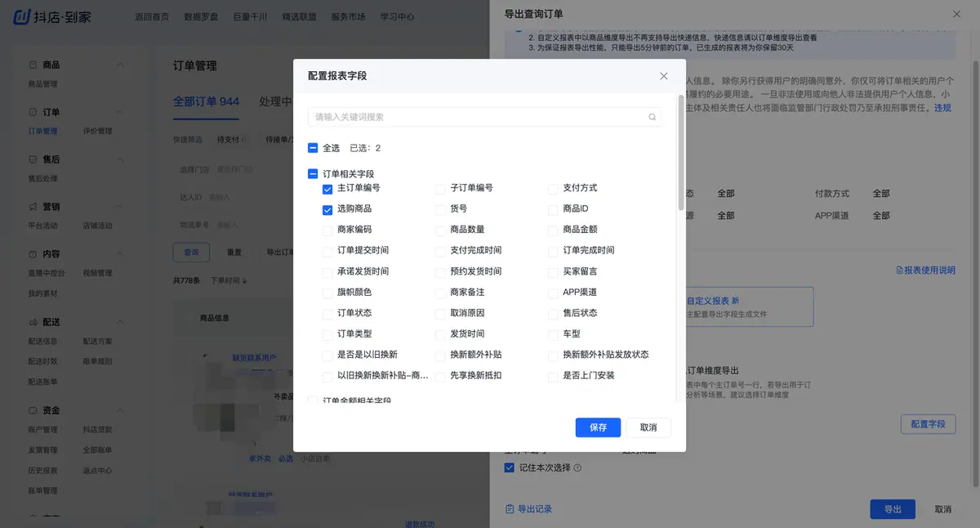
Task: Check the 商品数量 field
Action: click(440, 230)
